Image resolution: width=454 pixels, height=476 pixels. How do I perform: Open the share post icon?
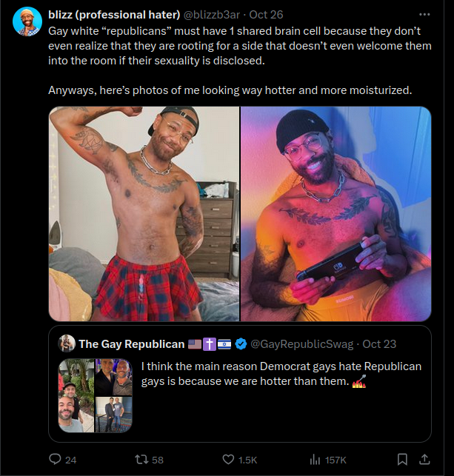click(x=424, y=459)
